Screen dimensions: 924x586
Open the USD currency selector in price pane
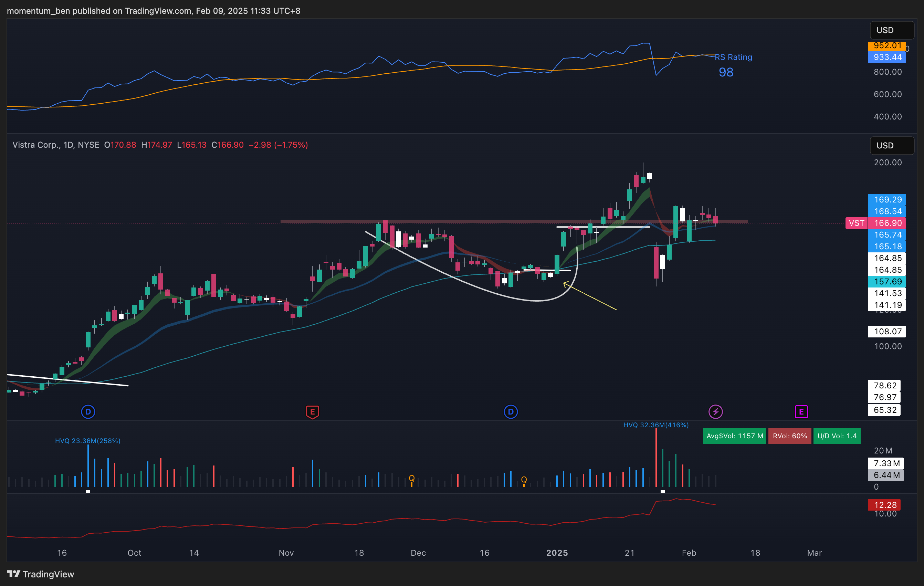click(891, 145)
